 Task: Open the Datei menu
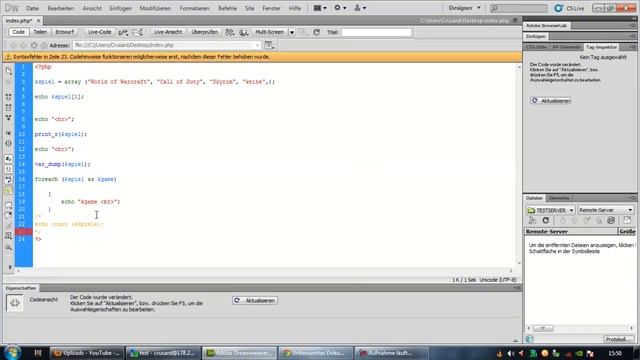click(32, 8)
